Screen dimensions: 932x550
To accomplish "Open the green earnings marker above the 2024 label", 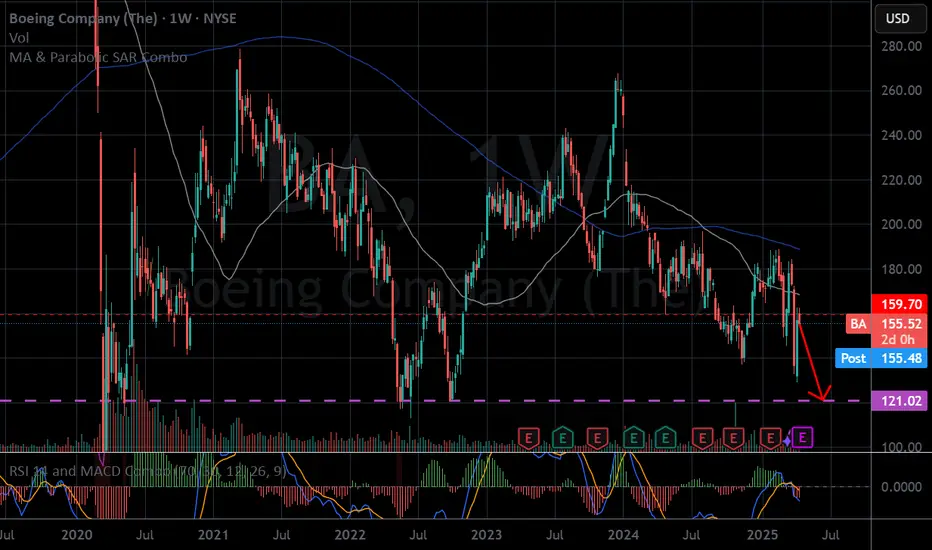I will click(x=634, y=438).
